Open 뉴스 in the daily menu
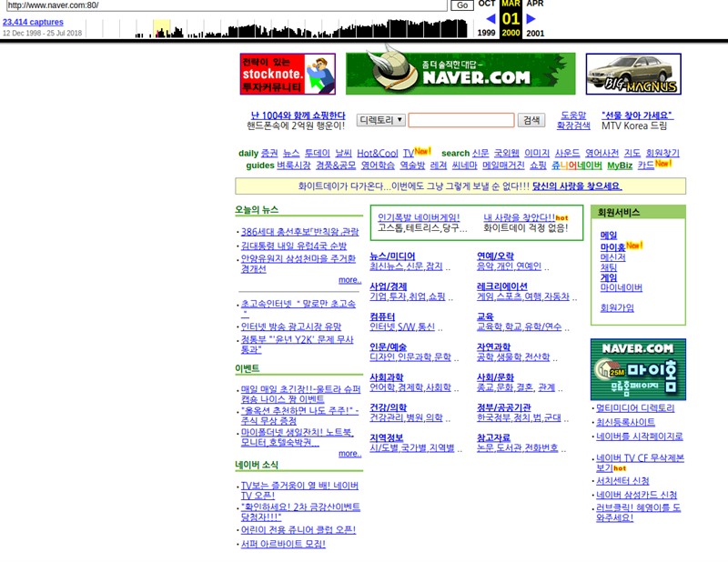Image resolution: width=728 pixels, height=562 pixels. tap(291, 153)
